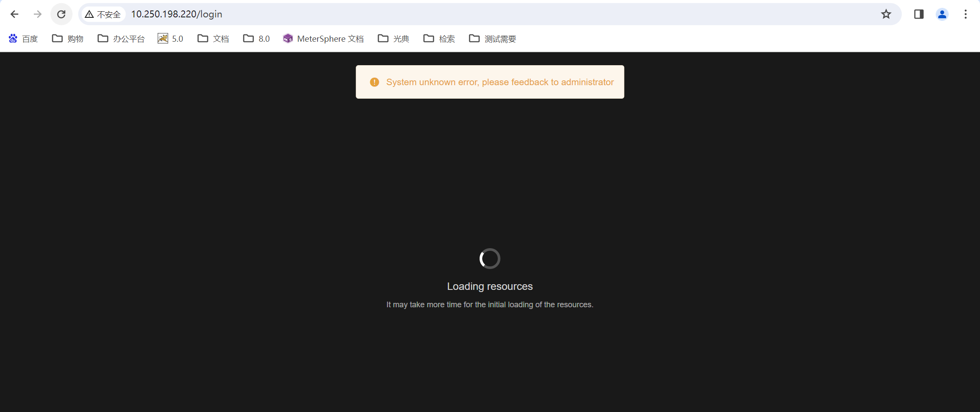
Task: Go back to the previous page
Action: pyautogui.click(x=14, y=14)
